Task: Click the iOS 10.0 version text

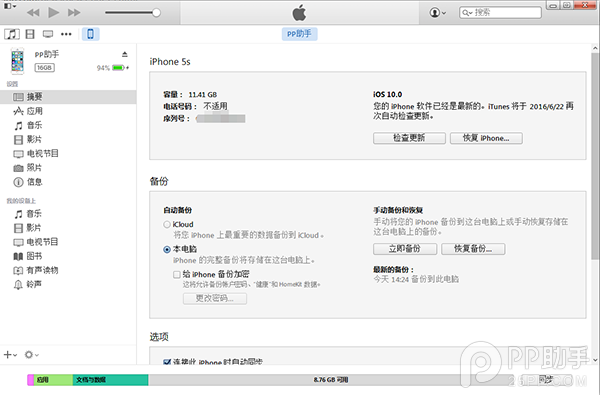Action: pos(388,95)
